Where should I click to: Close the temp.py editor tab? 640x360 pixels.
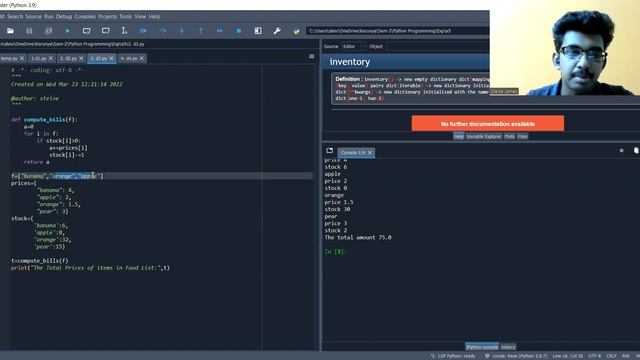[22, 58]
